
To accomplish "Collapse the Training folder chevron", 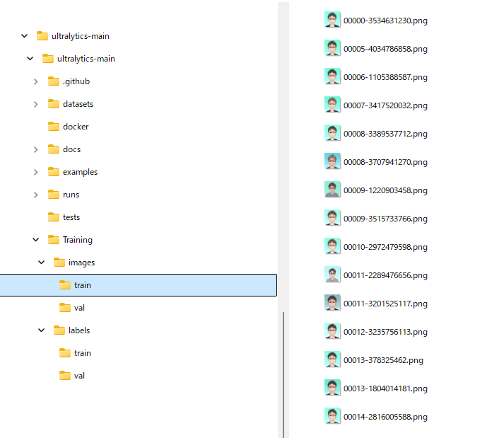I will click(x=35, y=240).
